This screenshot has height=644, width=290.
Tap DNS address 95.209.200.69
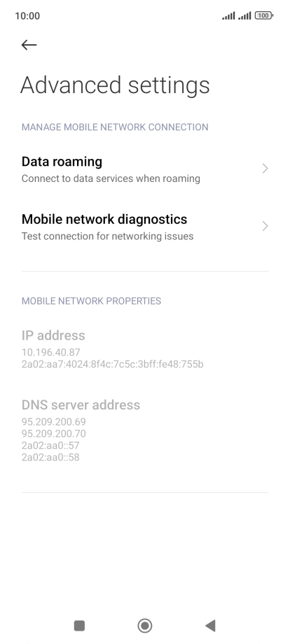click(x=54, y=422)
